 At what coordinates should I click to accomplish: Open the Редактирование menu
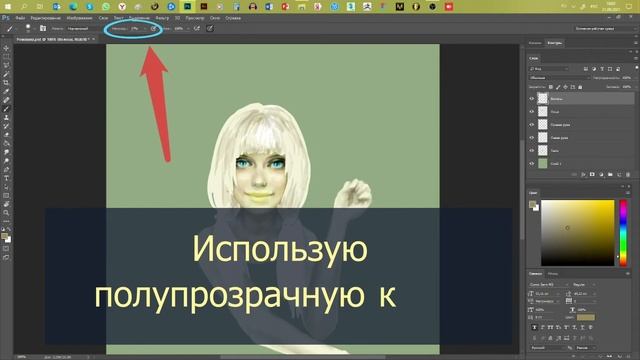click(45, 18)
